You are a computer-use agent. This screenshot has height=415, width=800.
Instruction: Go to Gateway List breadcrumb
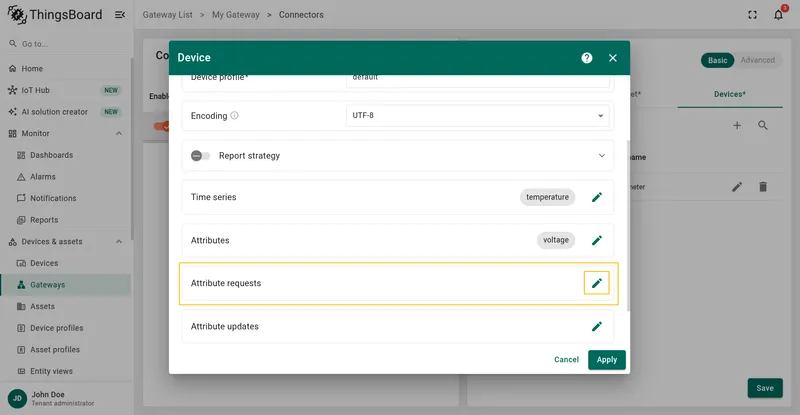tap(167, 15)
